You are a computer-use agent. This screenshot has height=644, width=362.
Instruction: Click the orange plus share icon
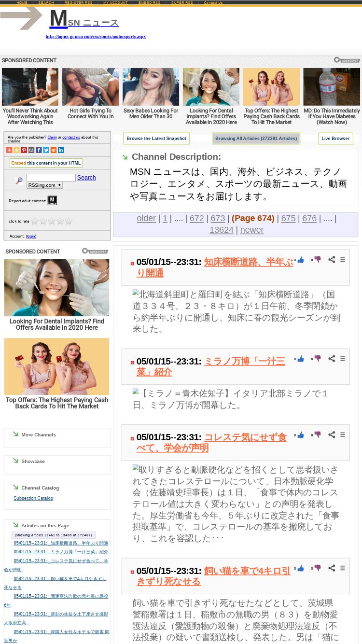point(9,150)
